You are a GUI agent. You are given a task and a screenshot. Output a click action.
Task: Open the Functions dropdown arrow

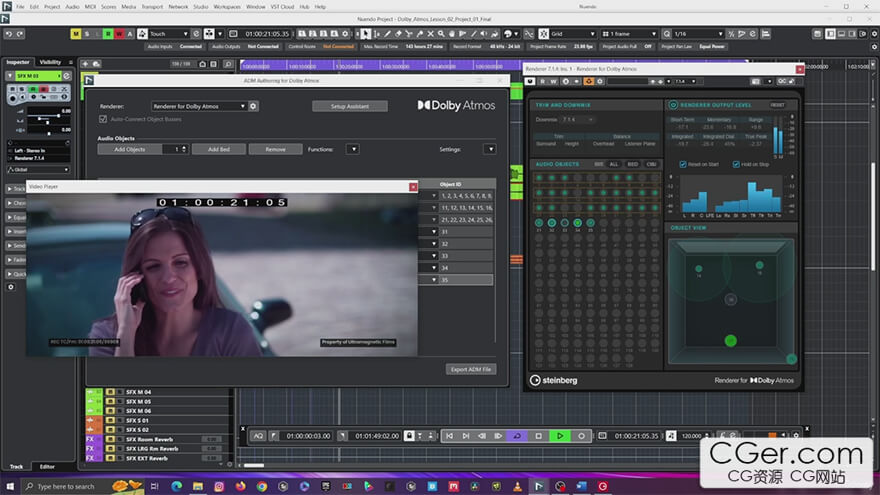[353, 149]
